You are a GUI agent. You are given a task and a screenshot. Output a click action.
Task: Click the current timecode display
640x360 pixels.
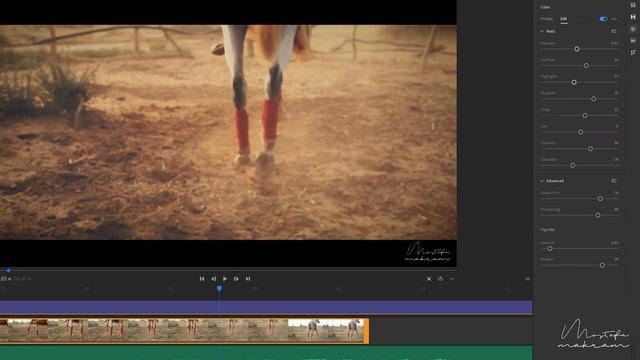pos(6,279)
